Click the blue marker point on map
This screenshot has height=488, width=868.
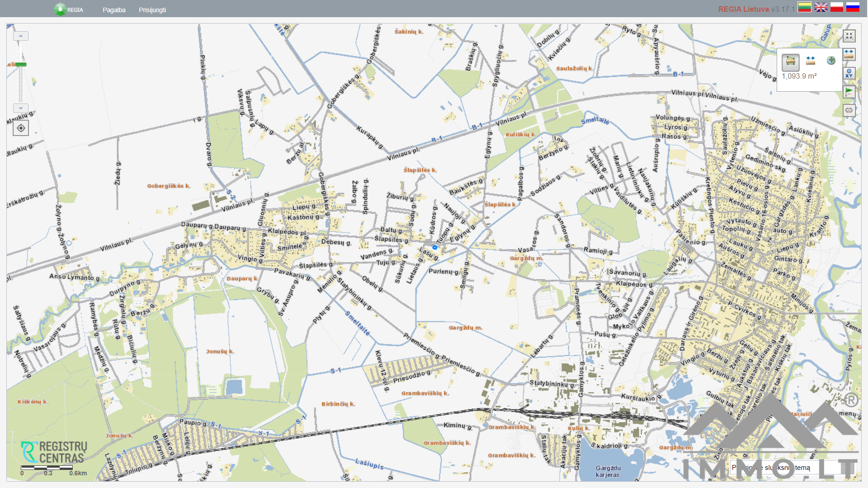click(435, 248)
